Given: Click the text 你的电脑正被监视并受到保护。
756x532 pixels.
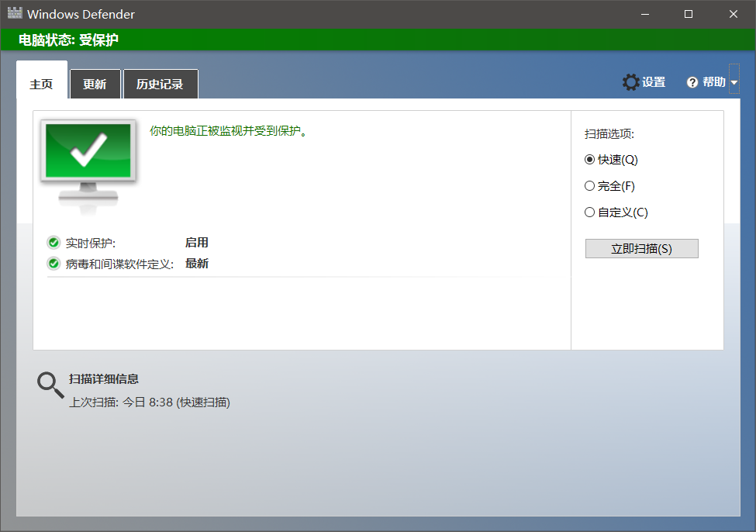Looking at the screenshot, I should pos(229,131).
